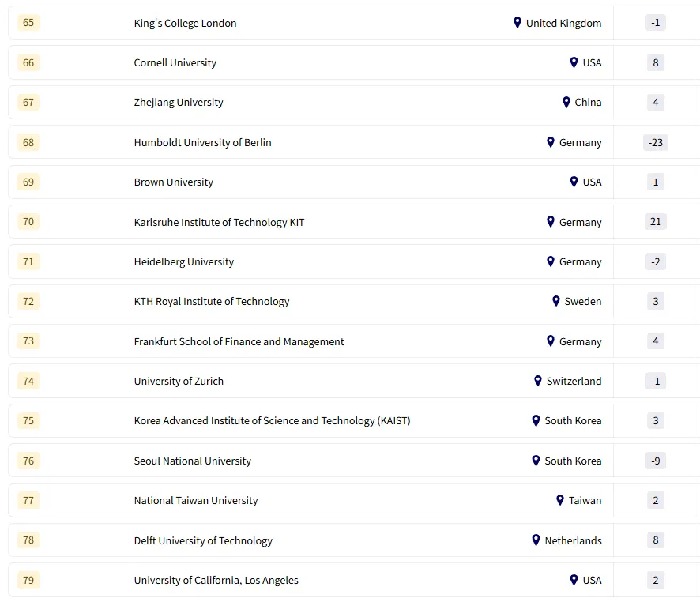This screenshot has width=700, height=602.
Task: Click the pin icon in Cornell University row
Action: click(574, 62)
